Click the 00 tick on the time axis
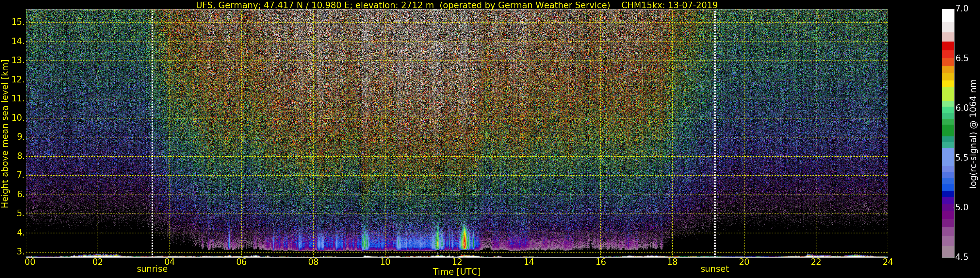Screen dimensions: 980x278 (x=30, y=262)
